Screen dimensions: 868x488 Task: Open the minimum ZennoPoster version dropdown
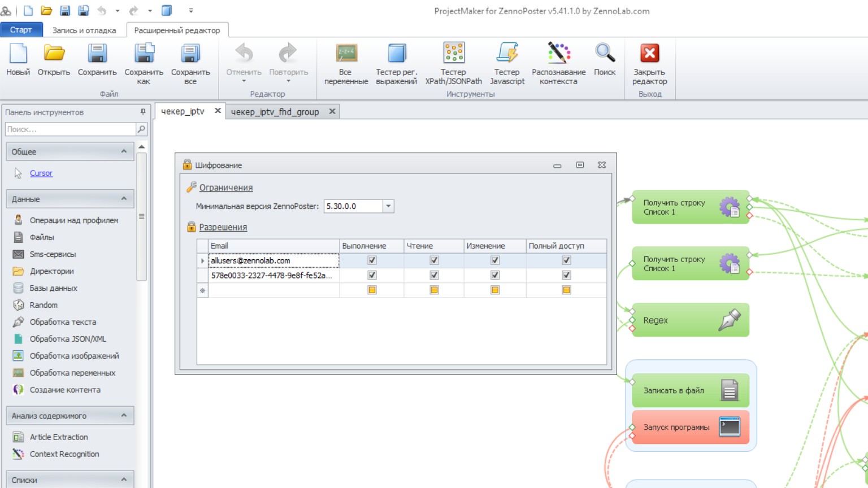tap(388, 206)
